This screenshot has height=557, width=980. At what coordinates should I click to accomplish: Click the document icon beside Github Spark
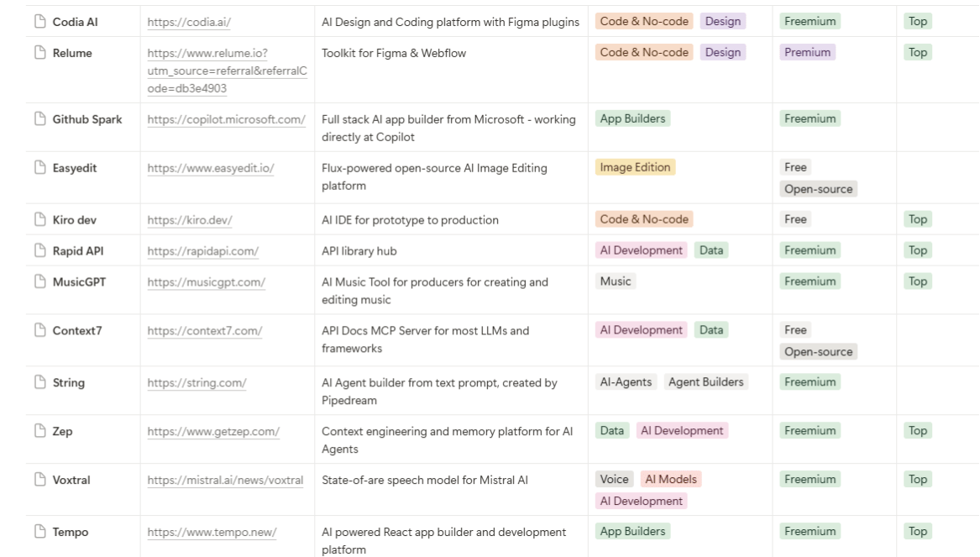click(x=39, y=119)
